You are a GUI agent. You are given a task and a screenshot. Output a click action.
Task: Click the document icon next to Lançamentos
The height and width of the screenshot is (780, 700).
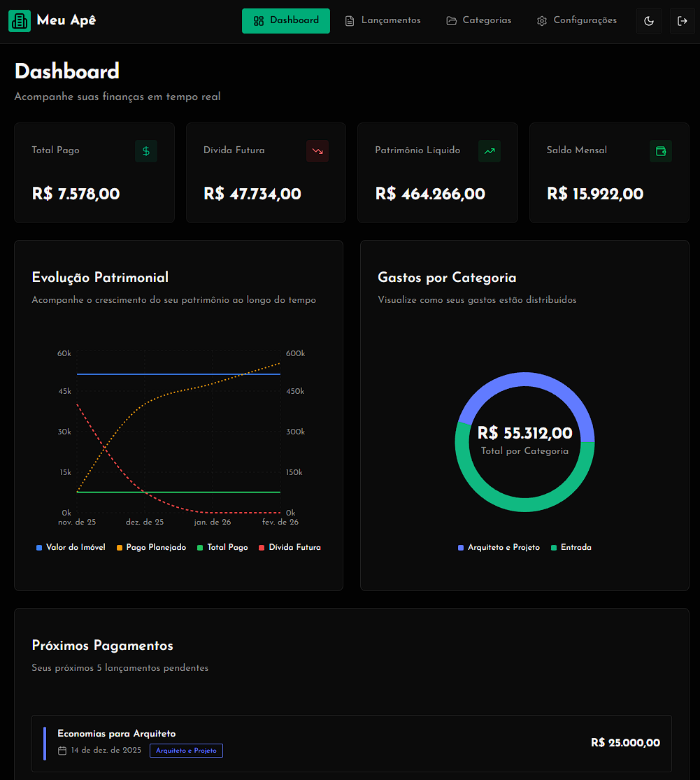point(349,20)
